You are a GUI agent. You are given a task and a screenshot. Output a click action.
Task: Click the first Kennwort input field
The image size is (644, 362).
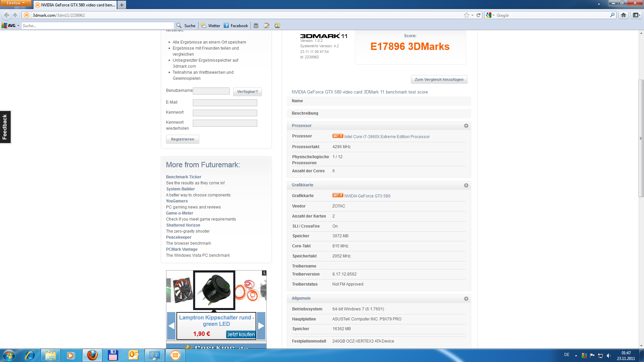tap(225, 113)
